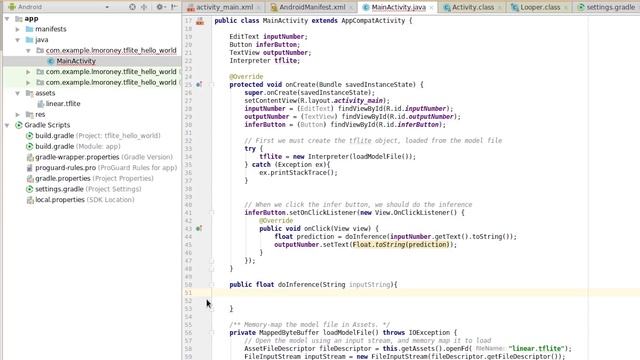The height and width of the screenshot is (360, 640).
Task: Select gradle-wrapper.properties in tree
Action: tap(104, 157)
